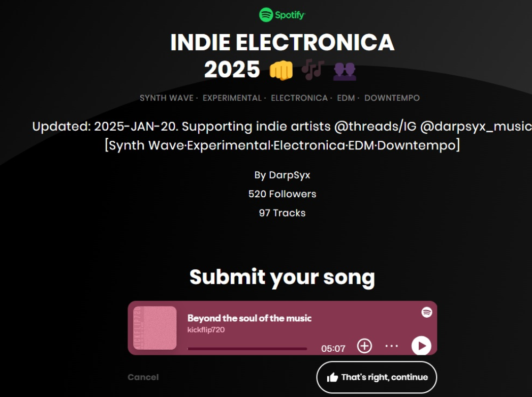Image resolution: width=532 pixels, height=397 pixels.
Task: Click the music notes emoji in the title
Action: [x=312, y=69]
